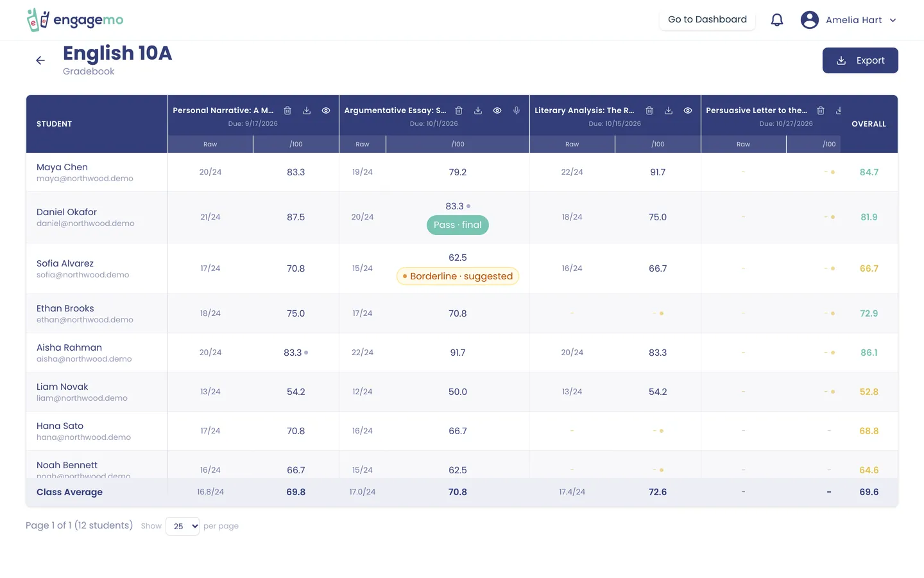Viewport: 924px width, 578px height.
Task: Delete the Argumentative Essay assignment
Action: tap(459, 110)
